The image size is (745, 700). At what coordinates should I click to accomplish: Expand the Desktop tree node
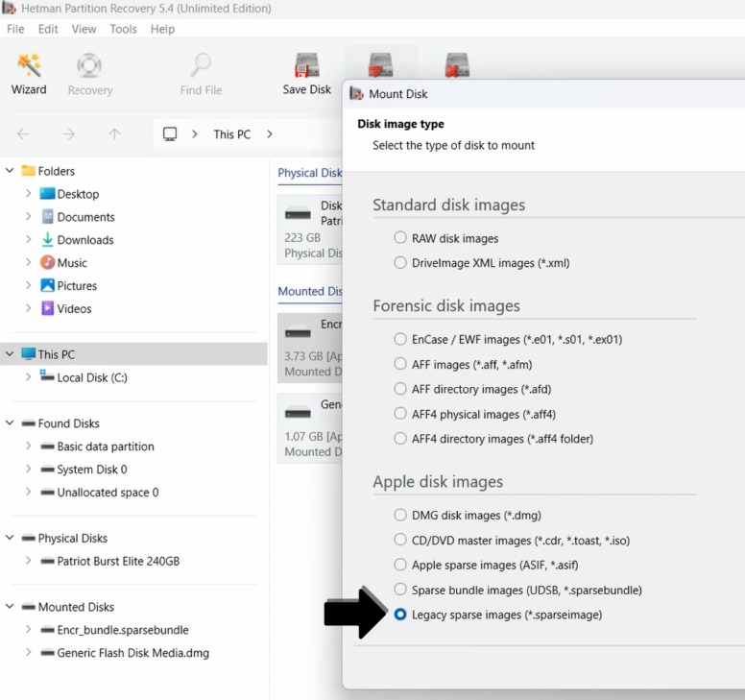pyautogui.click(x=28, y=193)
